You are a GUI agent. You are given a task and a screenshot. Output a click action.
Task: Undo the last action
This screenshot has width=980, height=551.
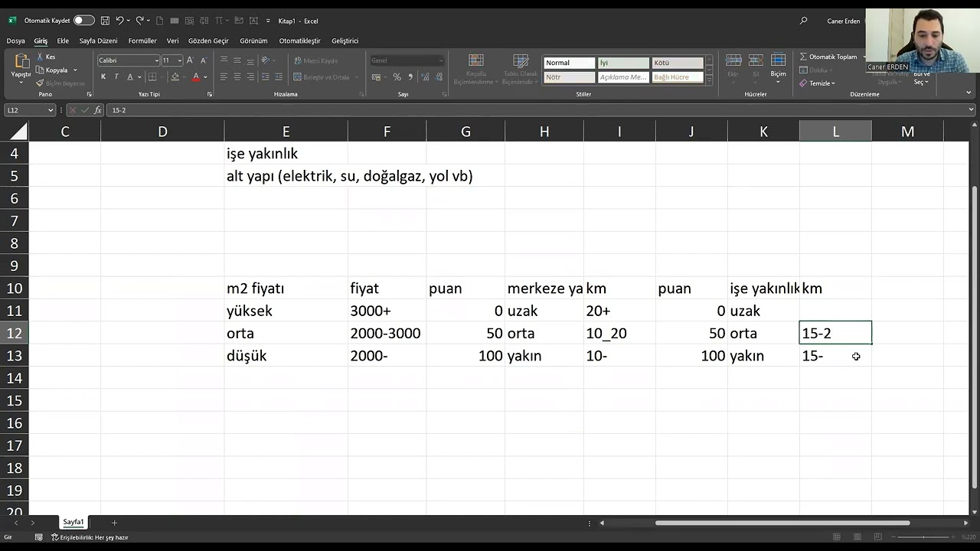(119, 21)
